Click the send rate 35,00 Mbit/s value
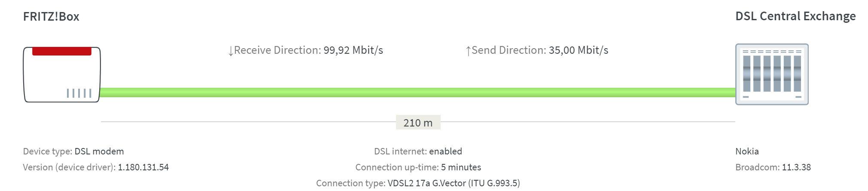 coord(579,50)
